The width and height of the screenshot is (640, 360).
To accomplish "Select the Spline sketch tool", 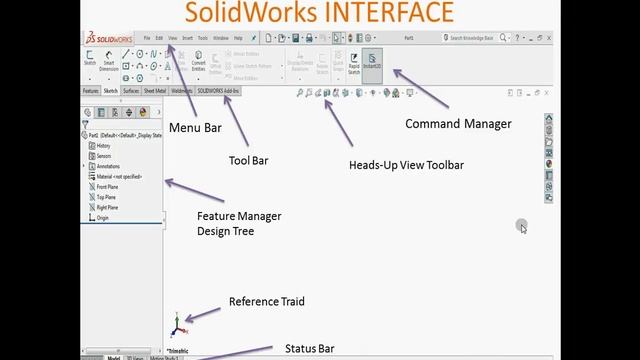I will [153, 54].
